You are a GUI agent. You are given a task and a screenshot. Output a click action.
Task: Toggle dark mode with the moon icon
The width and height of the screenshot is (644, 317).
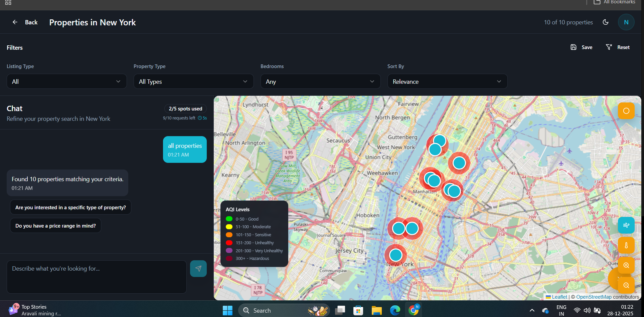[x=606, y=22]
